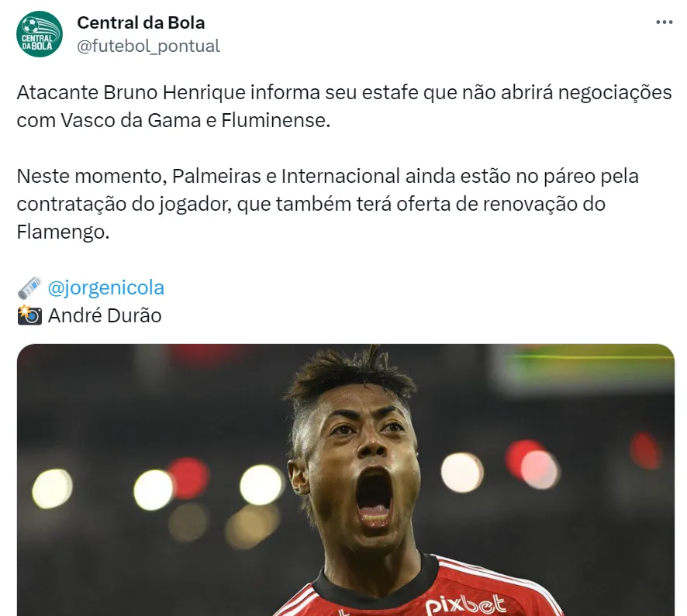The width and height of the screenshot is (687, 616).
Task: Open the Bruno Henrique photo attachment
Action: pyautogui.click(x=346, y=480)
